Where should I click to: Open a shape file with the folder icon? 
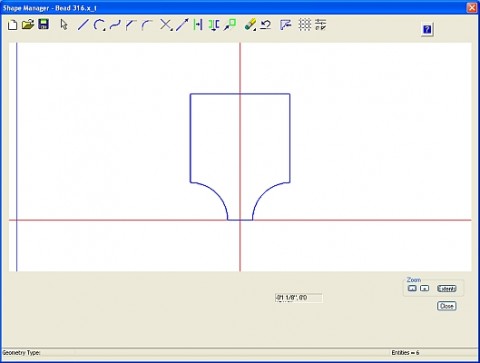(x=28, y=25)
